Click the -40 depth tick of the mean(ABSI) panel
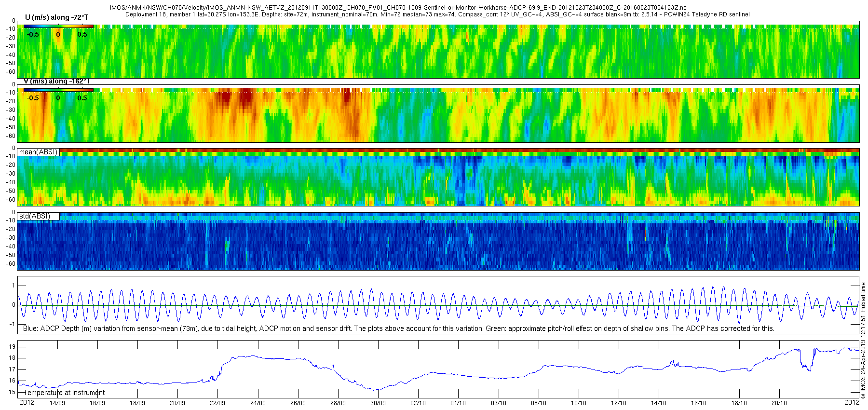The image size is (868, 410). [10, 182]
